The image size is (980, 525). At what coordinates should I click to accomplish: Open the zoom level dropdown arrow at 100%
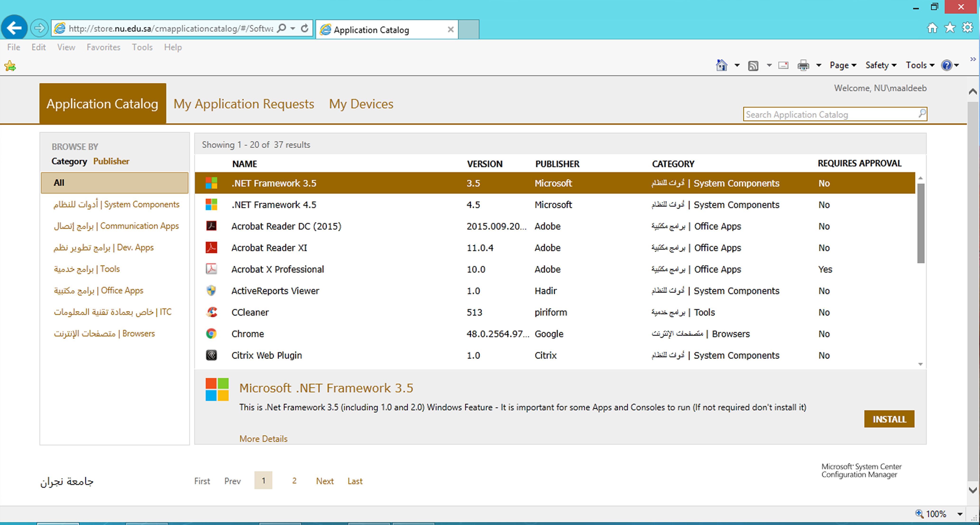(x=960, y=514)
